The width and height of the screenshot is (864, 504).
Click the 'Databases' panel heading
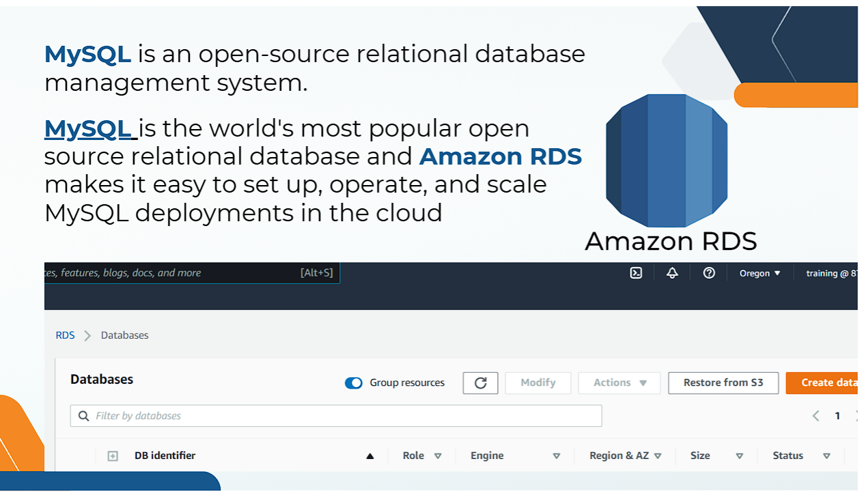(x=102, y=380)
